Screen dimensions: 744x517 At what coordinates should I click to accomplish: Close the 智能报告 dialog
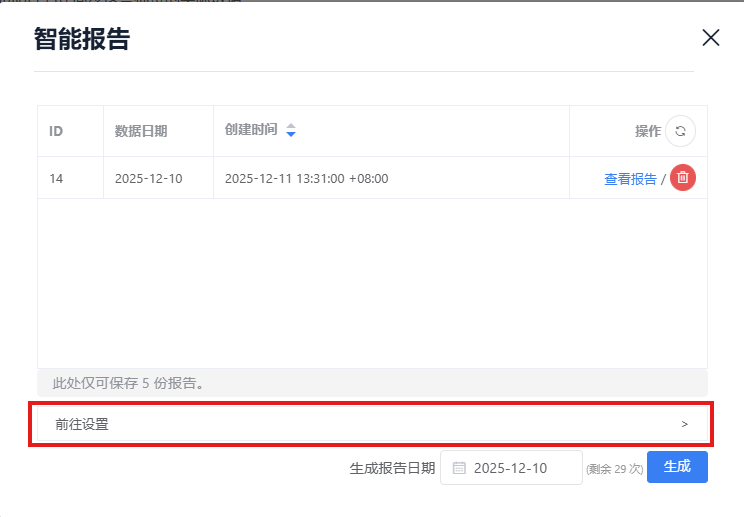(x=711, y=38)
